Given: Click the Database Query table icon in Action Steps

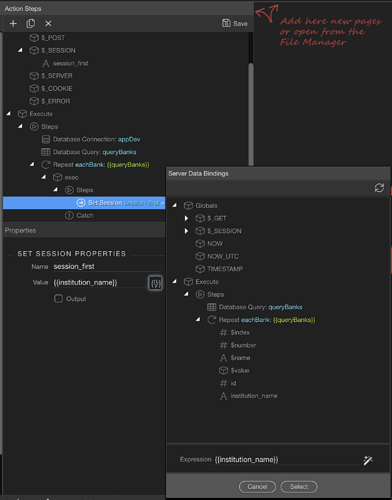Looking at the screenshot, I should [46, 152].
